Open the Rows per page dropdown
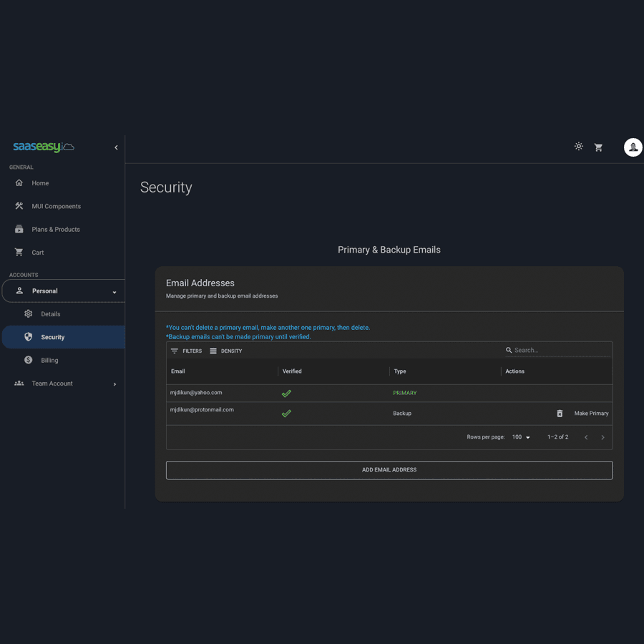 click(x=521, y=437)
